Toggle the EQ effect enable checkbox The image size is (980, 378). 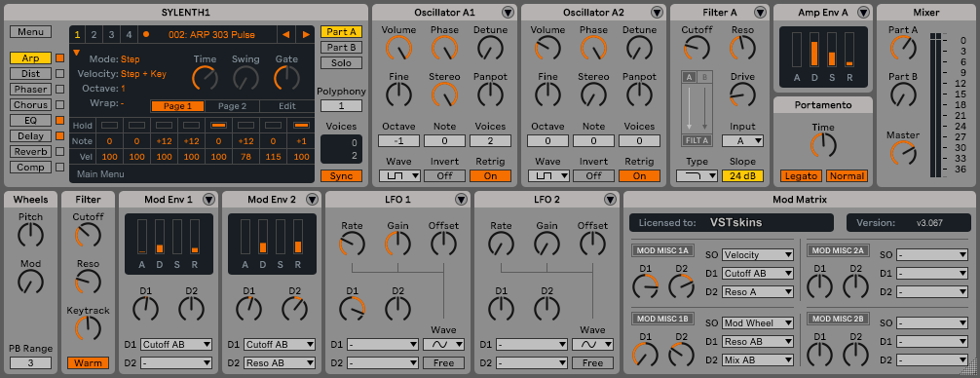coord(60,121)
